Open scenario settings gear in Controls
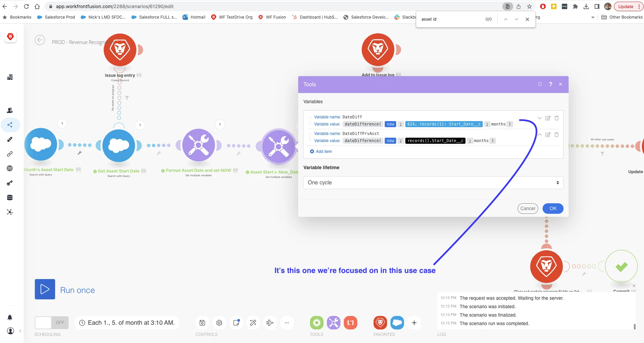644x343 pixels. [x=219, y=323]
